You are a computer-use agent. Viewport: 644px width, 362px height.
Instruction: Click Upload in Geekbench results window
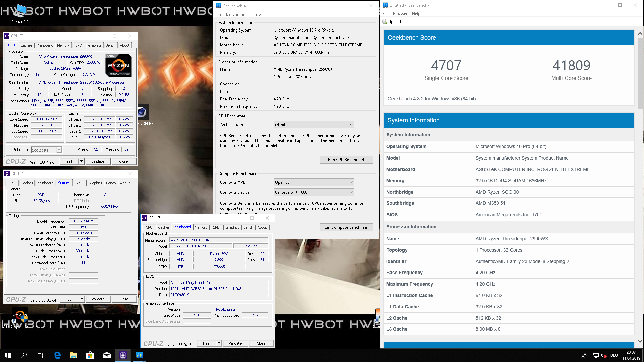coord(392,22)
